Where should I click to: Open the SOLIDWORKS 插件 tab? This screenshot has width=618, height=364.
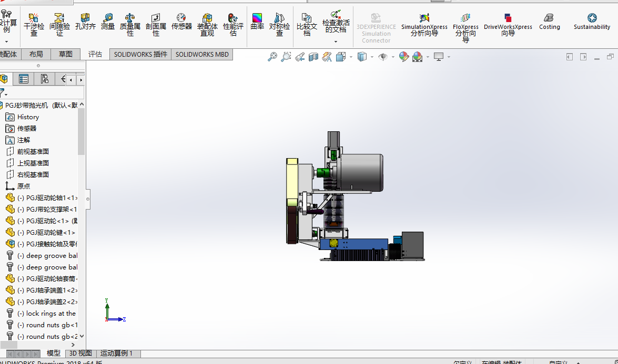(141, 54)
